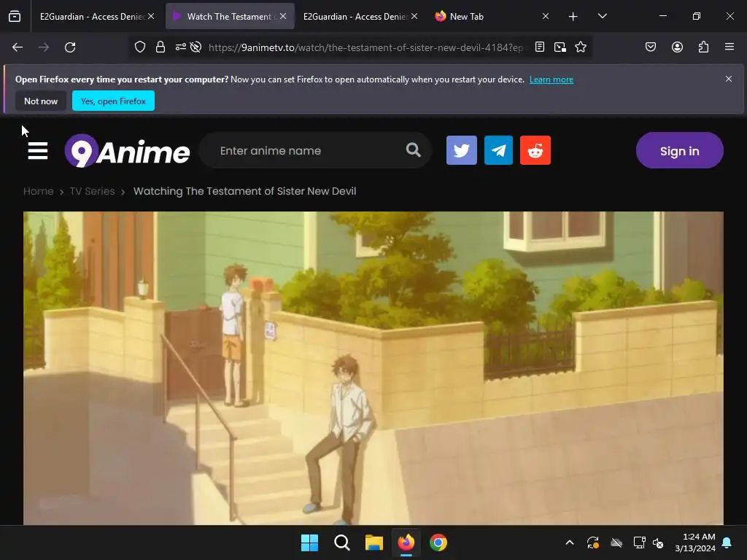
Task: Click the OneDrive cloud tray icon
Action: click(616, 542)
